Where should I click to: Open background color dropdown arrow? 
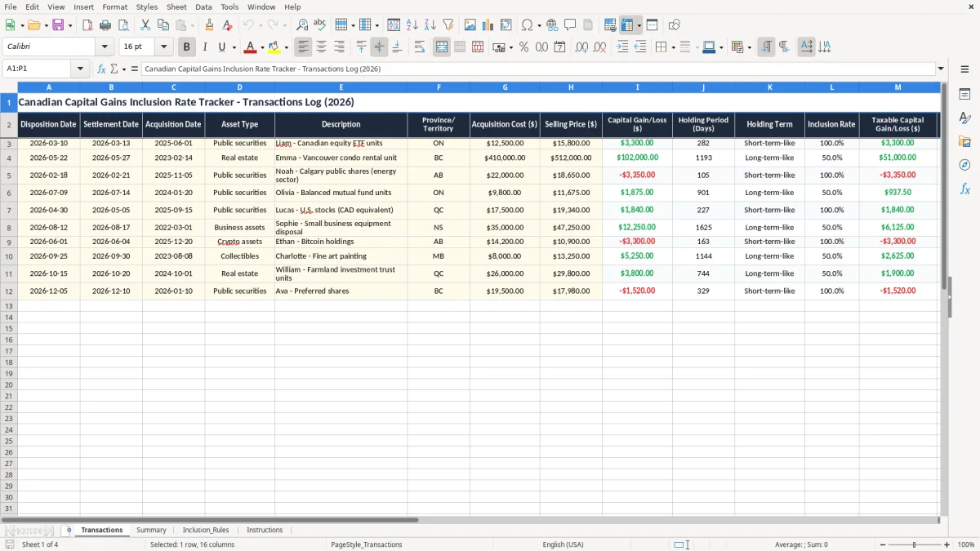pyautogui.click(x=286, y=47)
